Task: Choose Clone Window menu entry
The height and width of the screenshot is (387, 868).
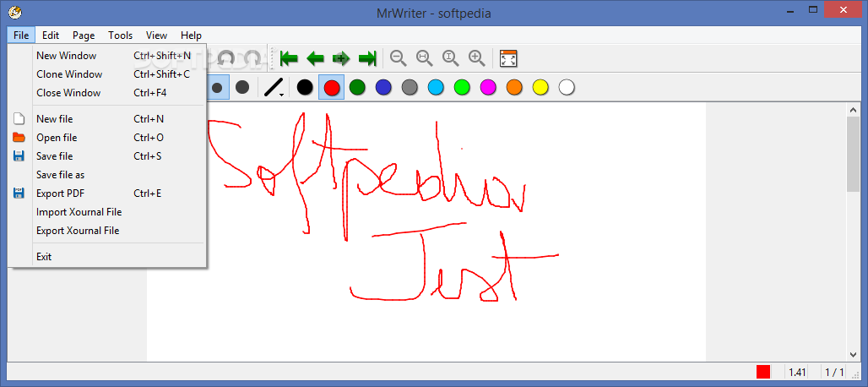Action: point(107,74)
